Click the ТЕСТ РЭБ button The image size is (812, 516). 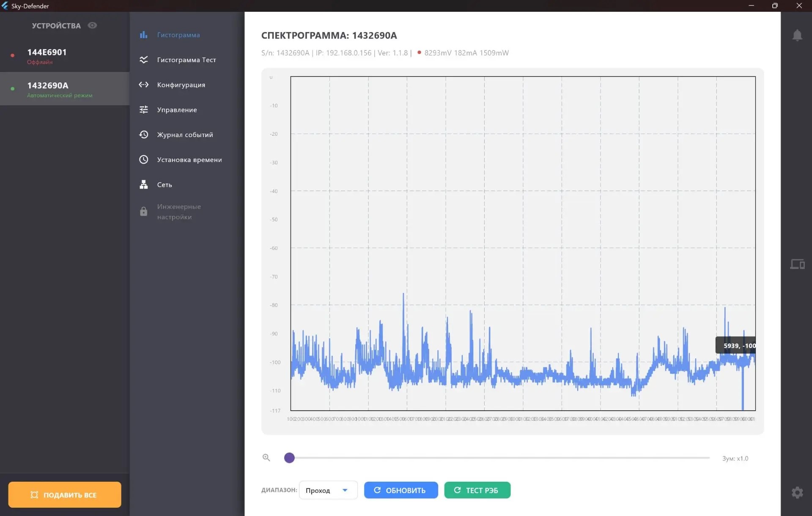477,490
